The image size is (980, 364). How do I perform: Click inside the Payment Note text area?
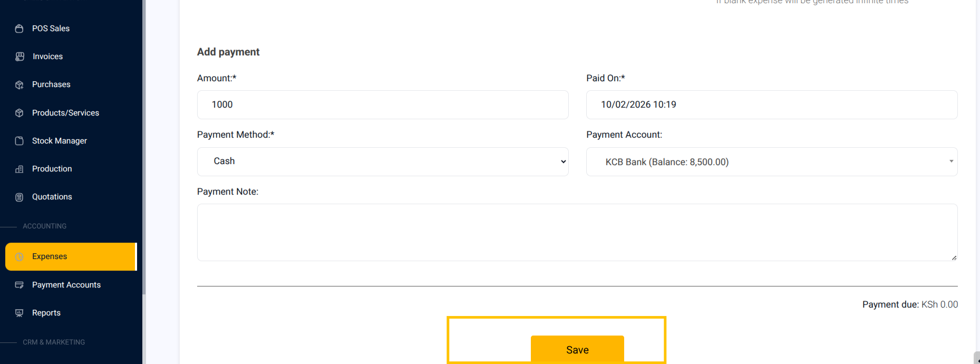point(577,232)
